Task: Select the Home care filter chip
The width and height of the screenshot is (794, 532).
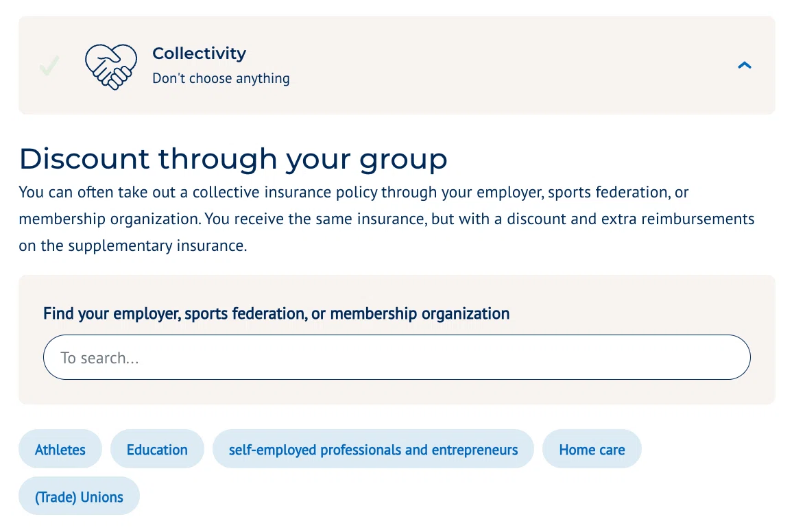Action: tap(592, 449)
